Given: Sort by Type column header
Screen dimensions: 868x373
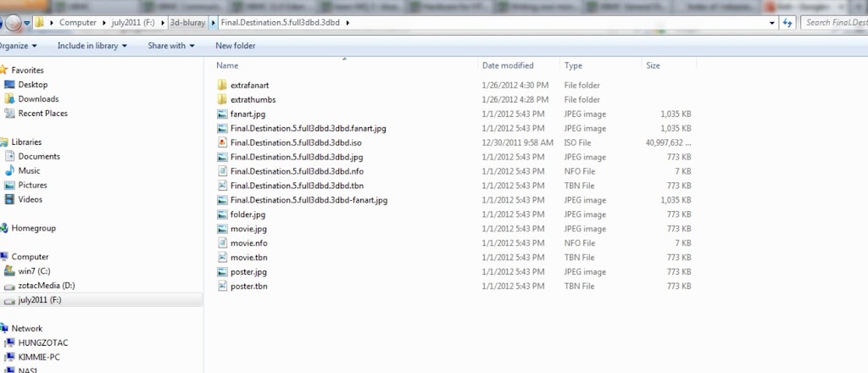Looking at the screenshot, I should click(x=573, y=65).
